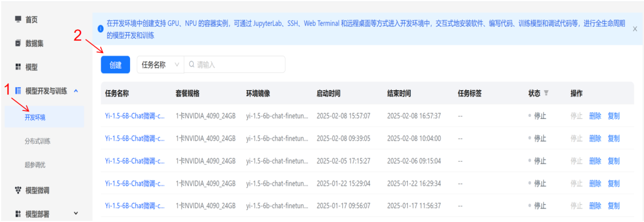The width and height of the screenshot is (644, 222).
Task: Delete task ended 2025-02-08 10:04:00
Action: click(x=595, y=138)
